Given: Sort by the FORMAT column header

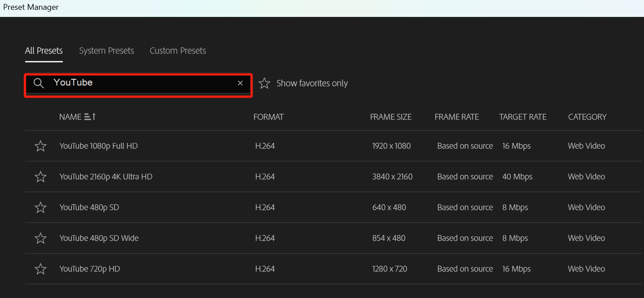Looking at the screenshot, I should coord(269,117).
